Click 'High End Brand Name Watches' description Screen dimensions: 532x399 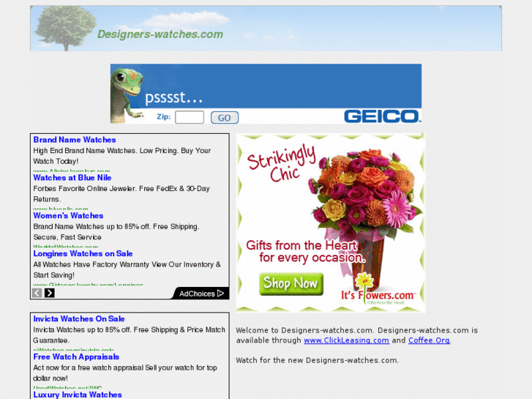tap(121, 156)
